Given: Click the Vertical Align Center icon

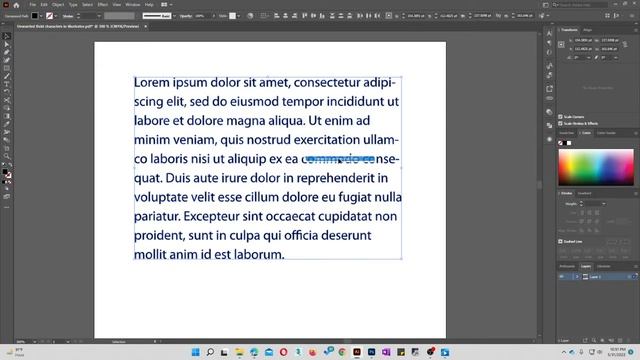Looking at the screenshot, I should point(313,16).
